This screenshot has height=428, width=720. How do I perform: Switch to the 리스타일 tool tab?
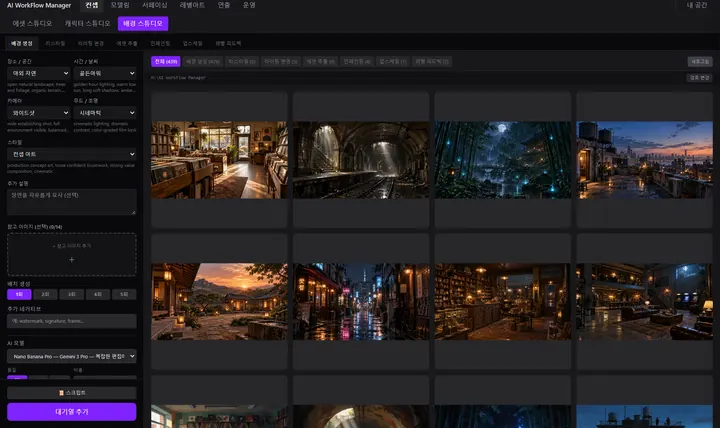point(55,43)
